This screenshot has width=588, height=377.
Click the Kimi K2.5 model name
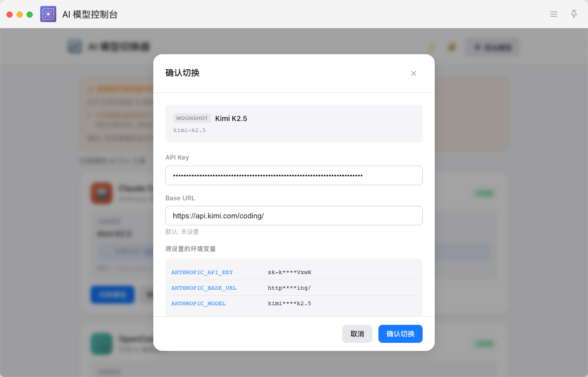[231, 118]
